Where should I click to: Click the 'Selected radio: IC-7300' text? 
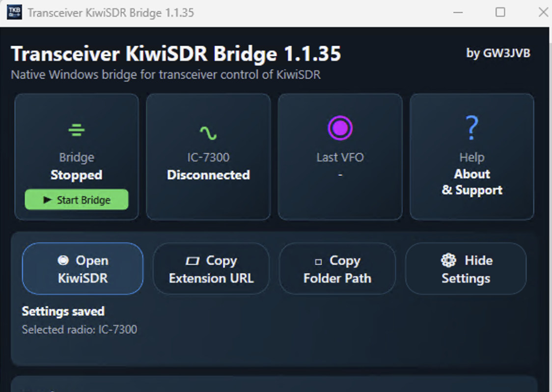click(80, 329)
